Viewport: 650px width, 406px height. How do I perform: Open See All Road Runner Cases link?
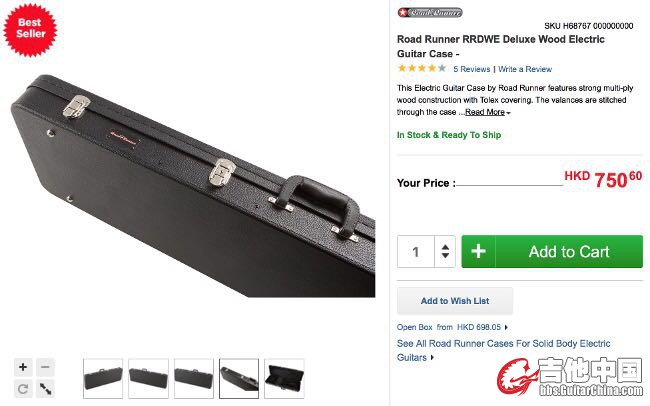(503, 350)
